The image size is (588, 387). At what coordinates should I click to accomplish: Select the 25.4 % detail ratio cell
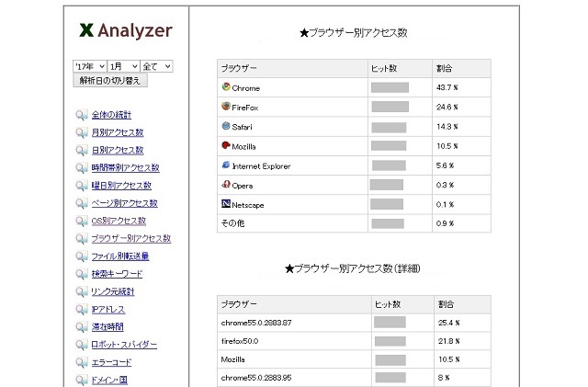pyautogui.click(x=463, y=323)
